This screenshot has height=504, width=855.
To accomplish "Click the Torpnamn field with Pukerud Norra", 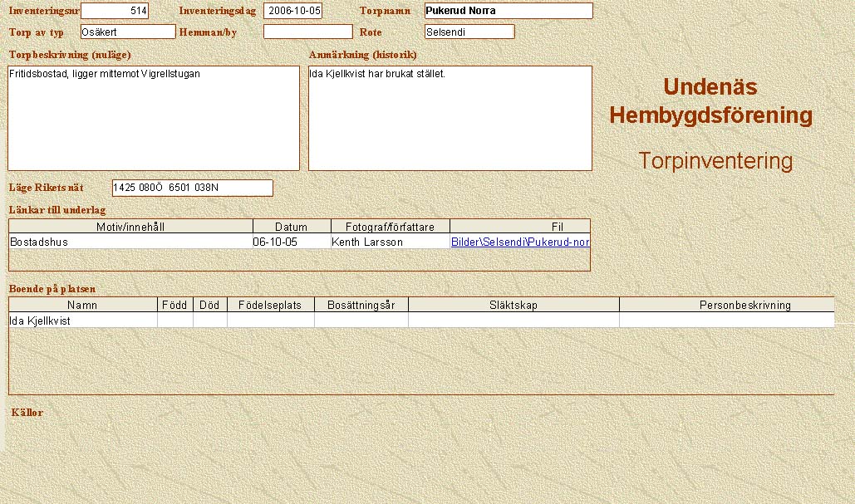I will 509,11.
